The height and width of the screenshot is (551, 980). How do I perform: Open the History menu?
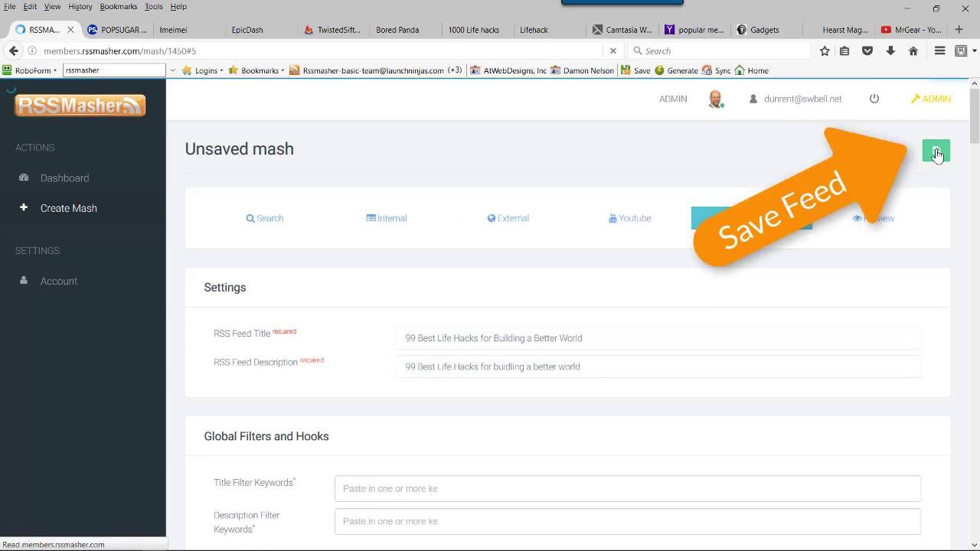(x=80, y=6)
